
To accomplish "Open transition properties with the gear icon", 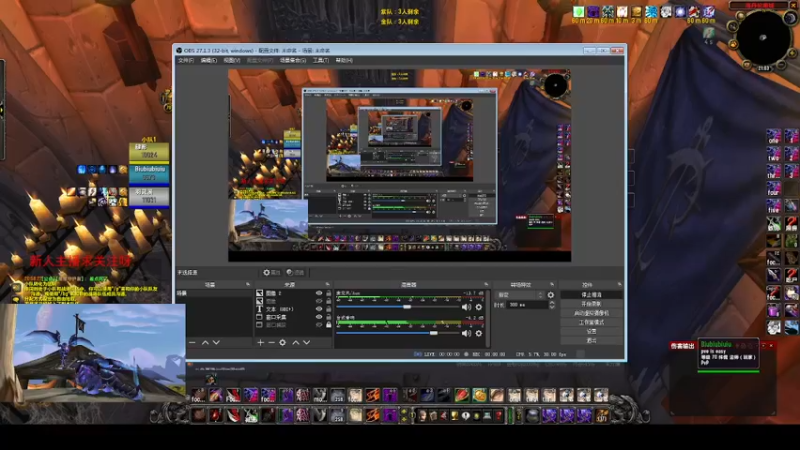I will (551, 295).
